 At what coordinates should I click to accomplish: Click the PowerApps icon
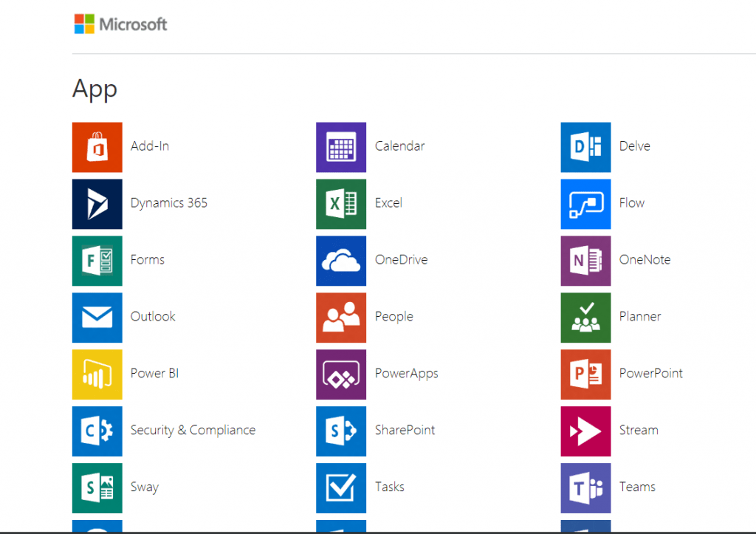tap(340, 374)
